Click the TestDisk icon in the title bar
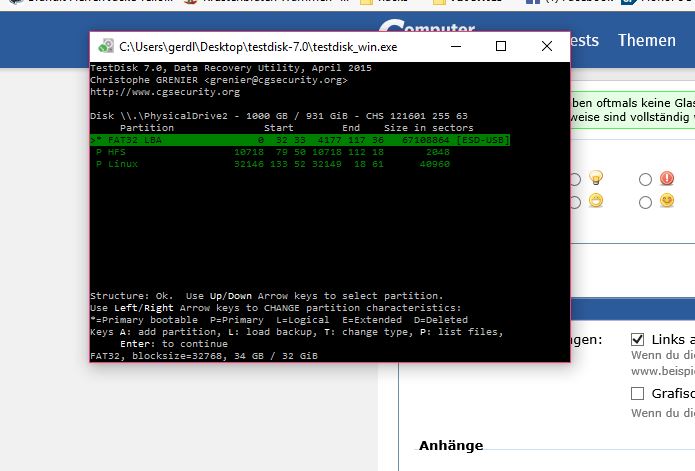Screen dimensions: 695x471 click(106, 46)
